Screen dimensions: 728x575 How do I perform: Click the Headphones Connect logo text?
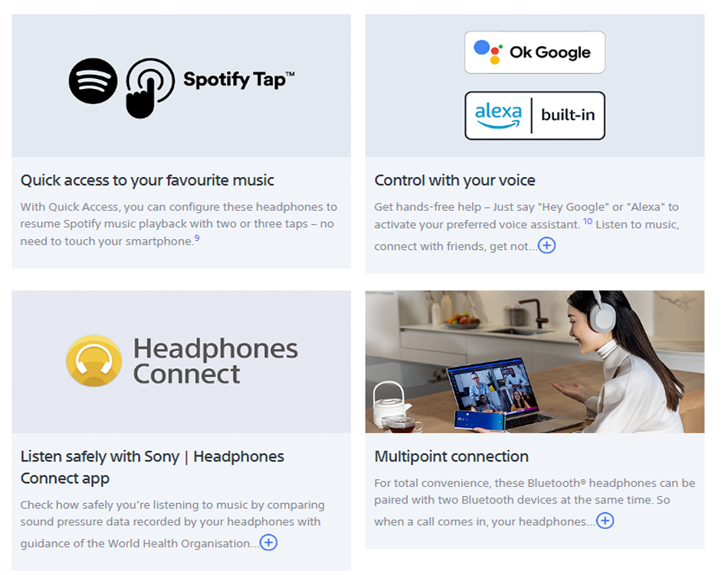pos(215,361)
